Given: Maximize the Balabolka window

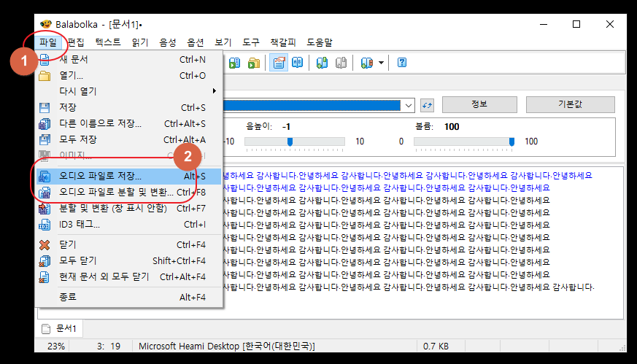Looking at the screenshot, I should coord(576,24).
